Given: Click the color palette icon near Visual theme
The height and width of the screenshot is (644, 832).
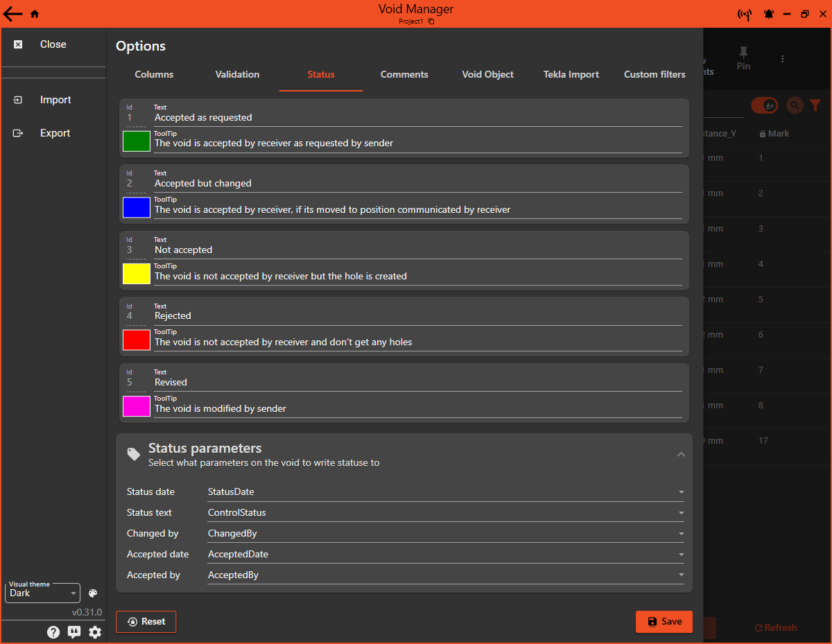Looking at the screenshot, I should [92, 593].
